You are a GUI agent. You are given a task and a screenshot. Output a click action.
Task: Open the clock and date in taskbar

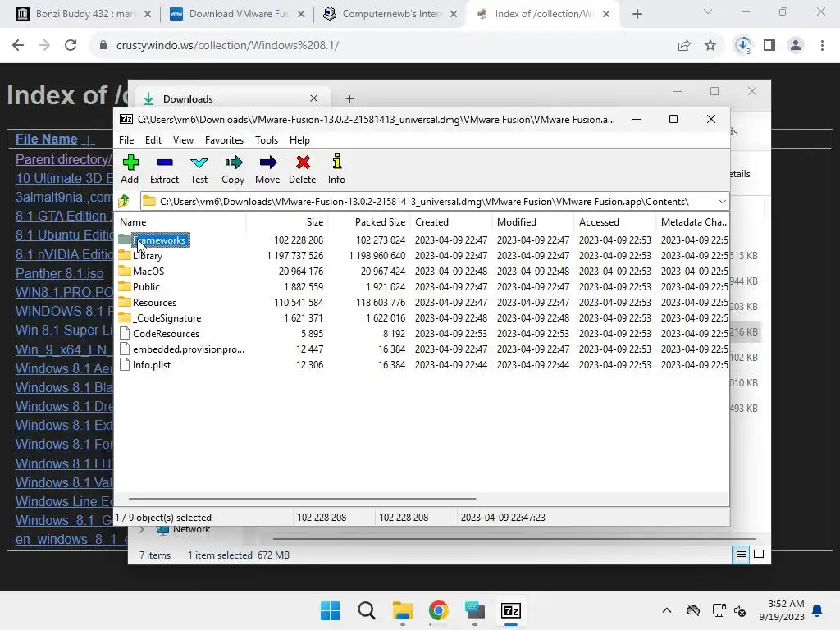point(782,610)
